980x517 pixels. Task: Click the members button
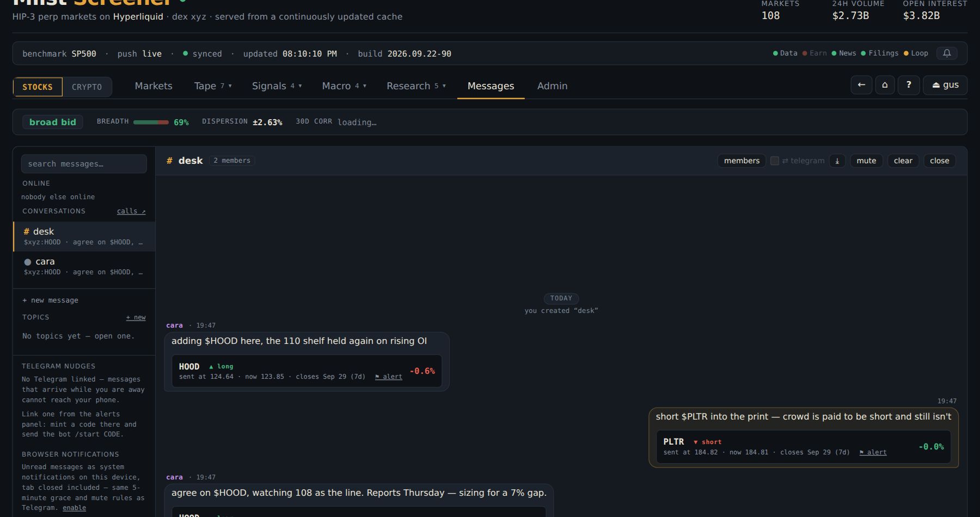tap(742, 161)
